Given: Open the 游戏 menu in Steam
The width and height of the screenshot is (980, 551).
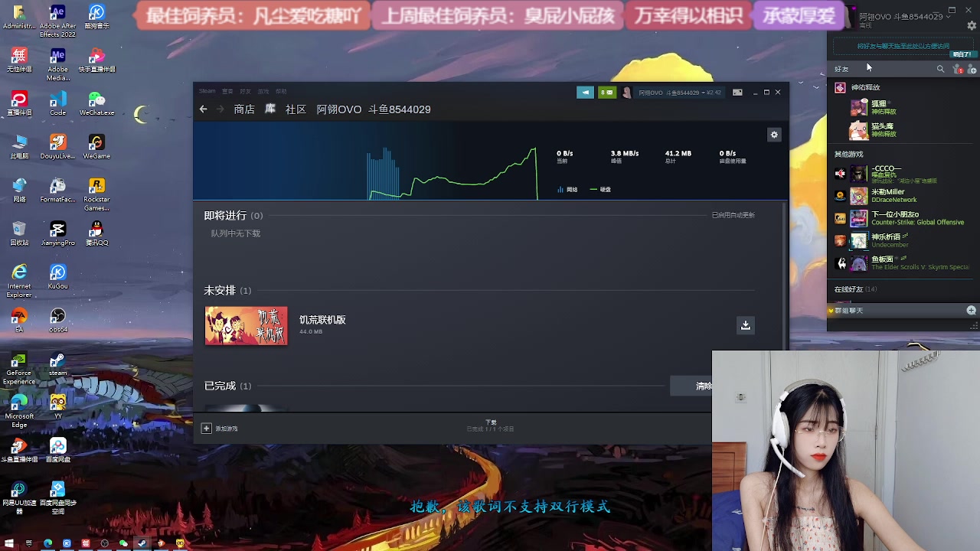Looking at the screenshot, I should 263,91.
